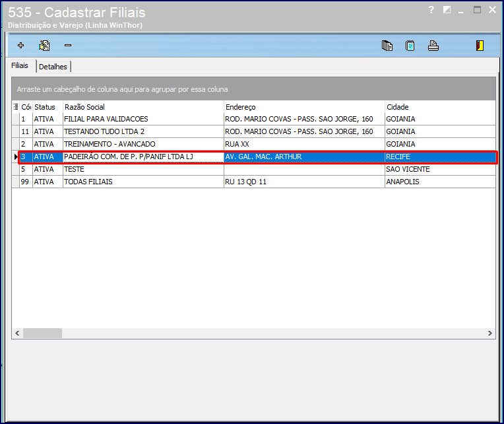
Task: Click the minus icon to delete filial
Action: [x=68, y=46]
